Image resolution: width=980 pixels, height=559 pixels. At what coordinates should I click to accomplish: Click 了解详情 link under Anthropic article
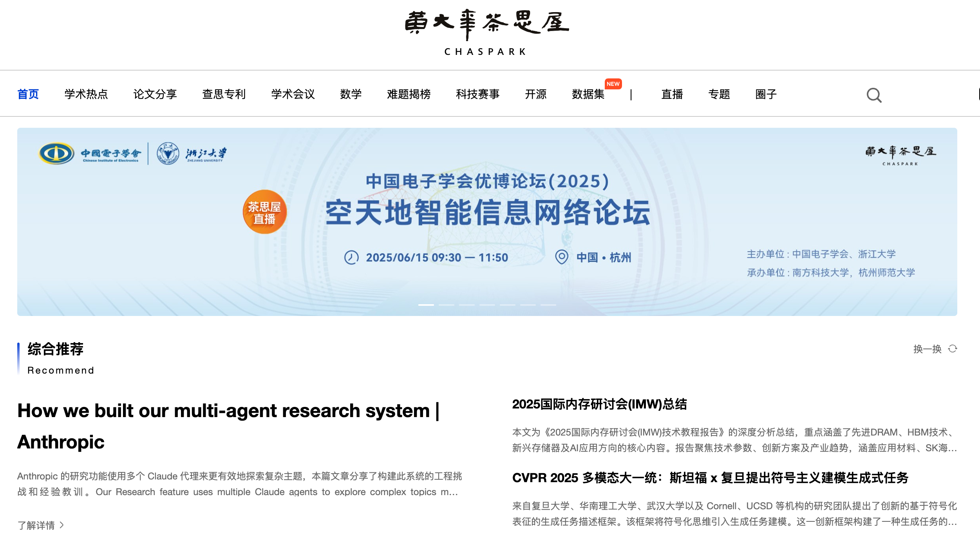click(36, 525)
